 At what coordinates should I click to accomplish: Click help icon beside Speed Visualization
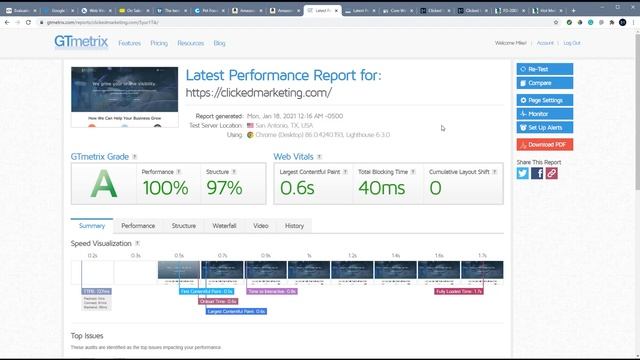[137, 243]
